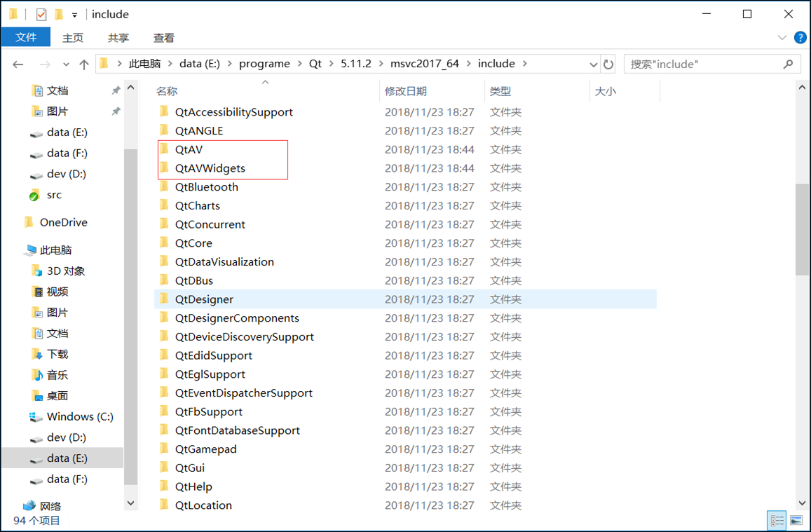Sort by the 名称 column header
This screenshot has width=811, height=532.
[x=167, y=91]
